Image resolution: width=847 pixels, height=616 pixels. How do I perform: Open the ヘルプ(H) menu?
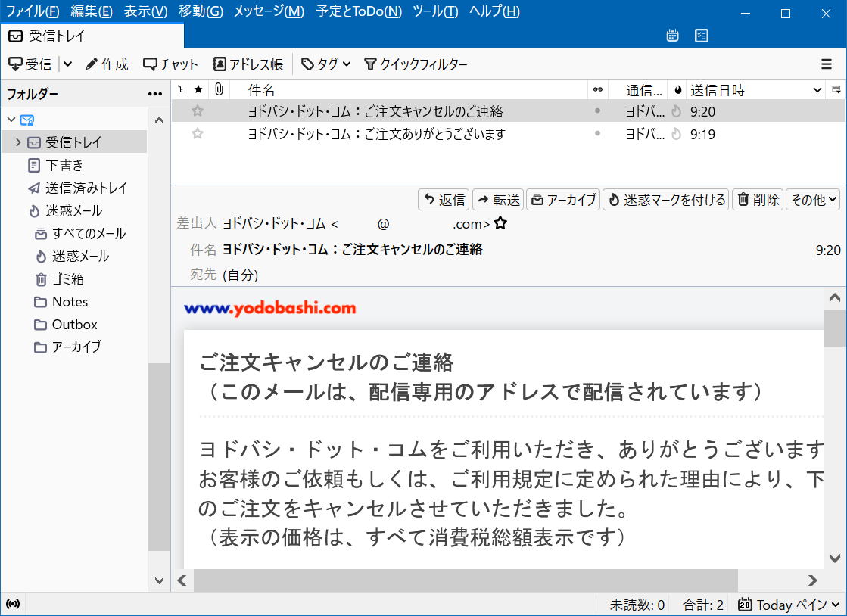[494, 11]
